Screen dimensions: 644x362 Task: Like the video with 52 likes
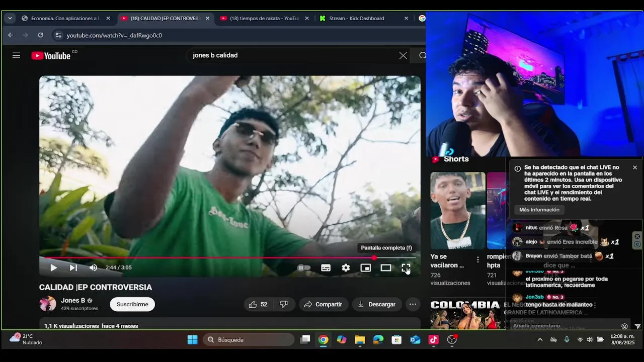[x=258, y=304]
